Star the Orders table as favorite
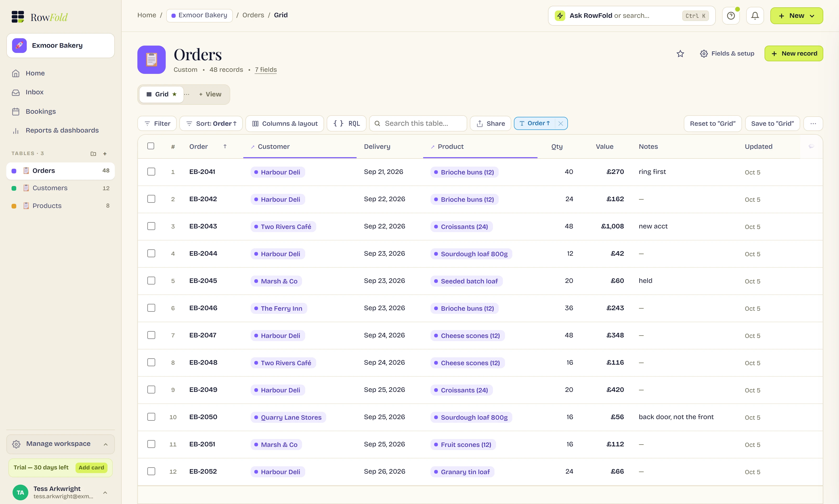Viewport: 839px width, 504px height. [x=680, y=54]
